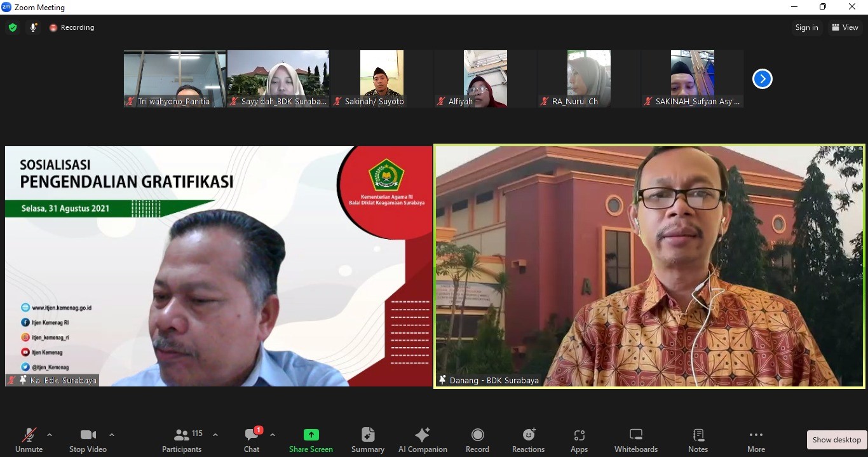Click the green Share Screen icon
The image size is (868, 457).
(x=311, y=435)
